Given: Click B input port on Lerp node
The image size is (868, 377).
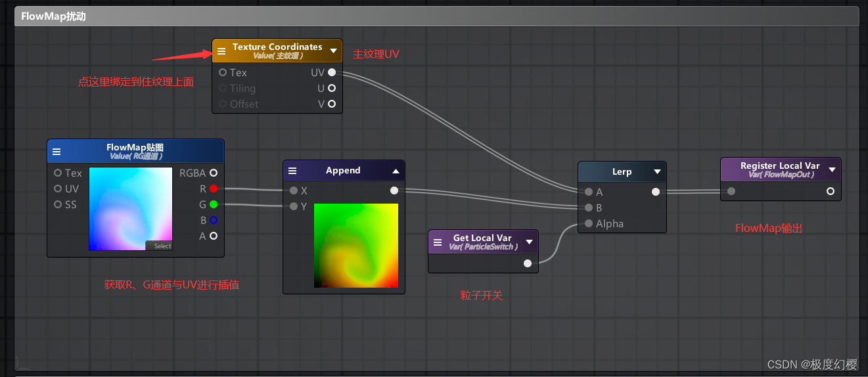Looking at the screenshot, I should point(589,208).
